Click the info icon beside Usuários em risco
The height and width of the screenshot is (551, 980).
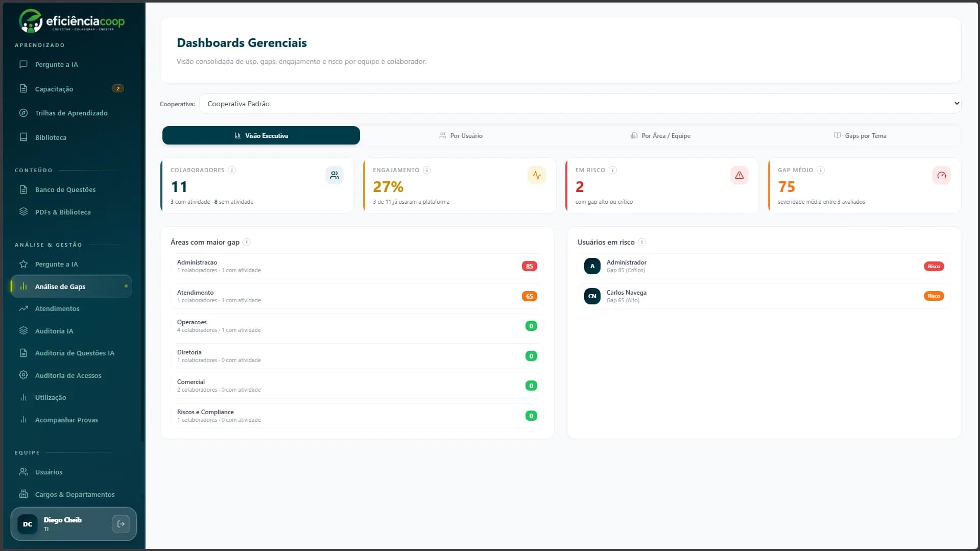click(x=642, y=242)
